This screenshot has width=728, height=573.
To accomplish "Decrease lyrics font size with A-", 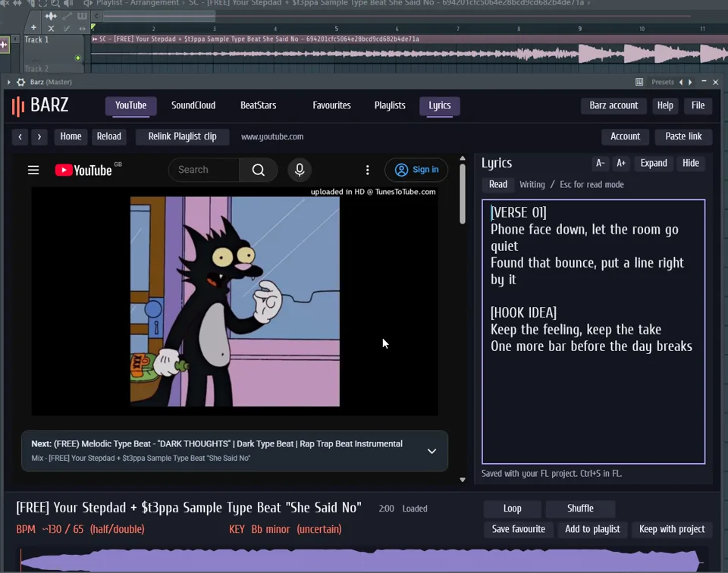I will pos(601,163).
